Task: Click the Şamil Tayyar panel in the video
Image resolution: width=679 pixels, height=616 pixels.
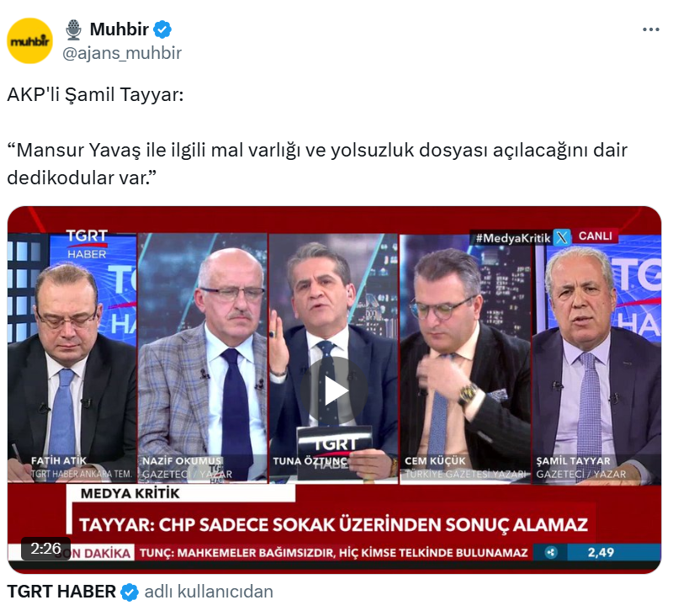Action: [x=596, y=358]
